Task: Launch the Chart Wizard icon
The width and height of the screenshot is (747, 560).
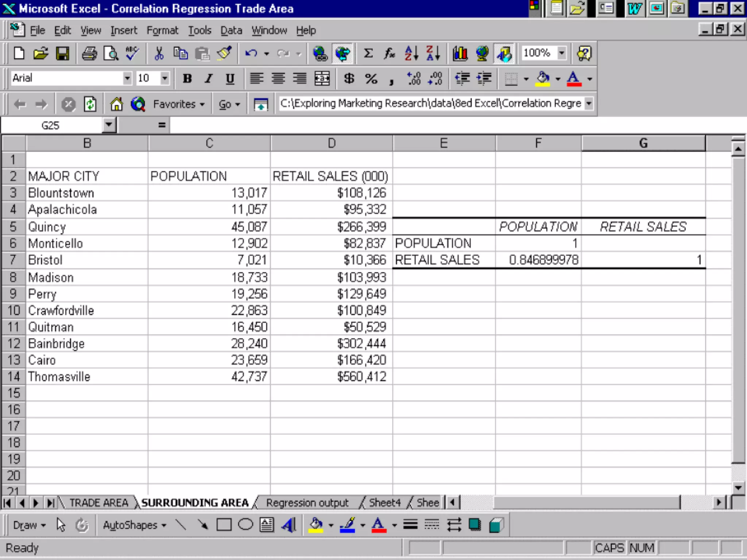Action: coord(460,54)
